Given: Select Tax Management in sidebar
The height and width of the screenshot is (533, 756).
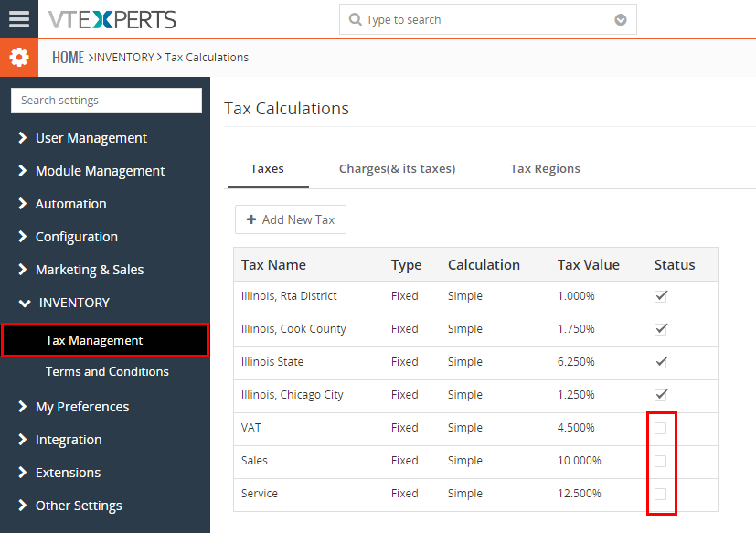Looking at the screenshot, I should click(x=105, y=340).
